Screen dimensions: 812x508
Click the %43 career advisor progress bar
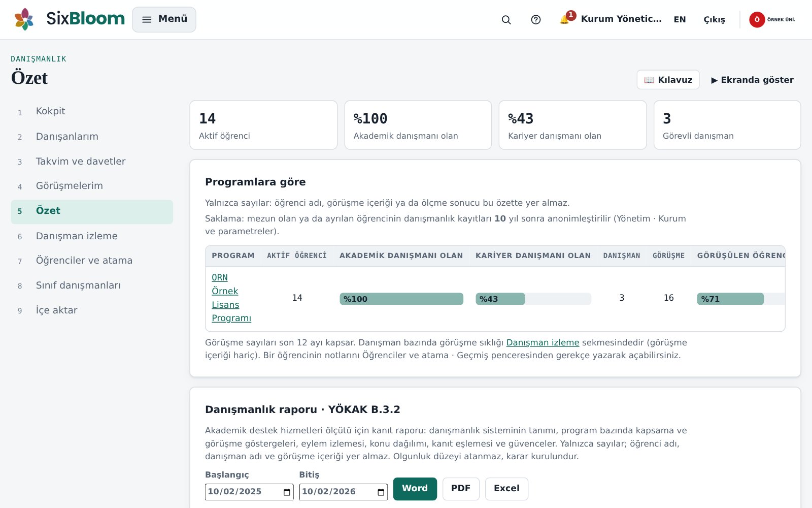click(x=533, y=299)
